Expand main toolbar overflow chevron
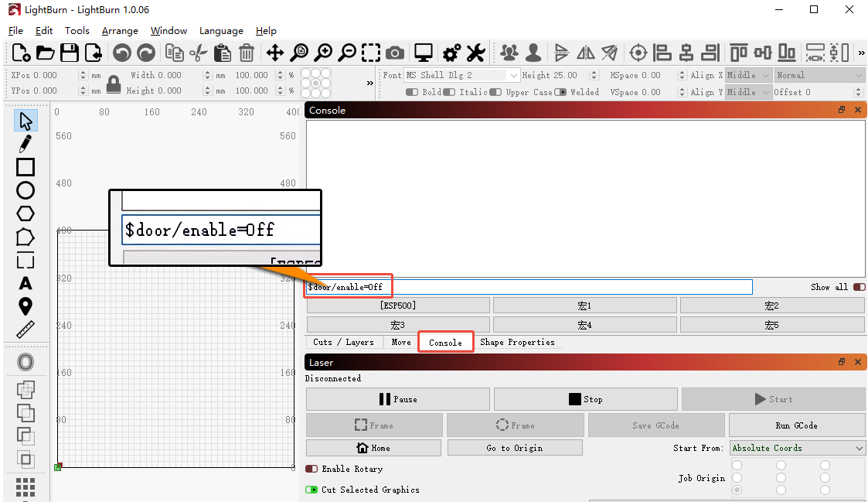 pyautogui.click(x=861, y=53)
